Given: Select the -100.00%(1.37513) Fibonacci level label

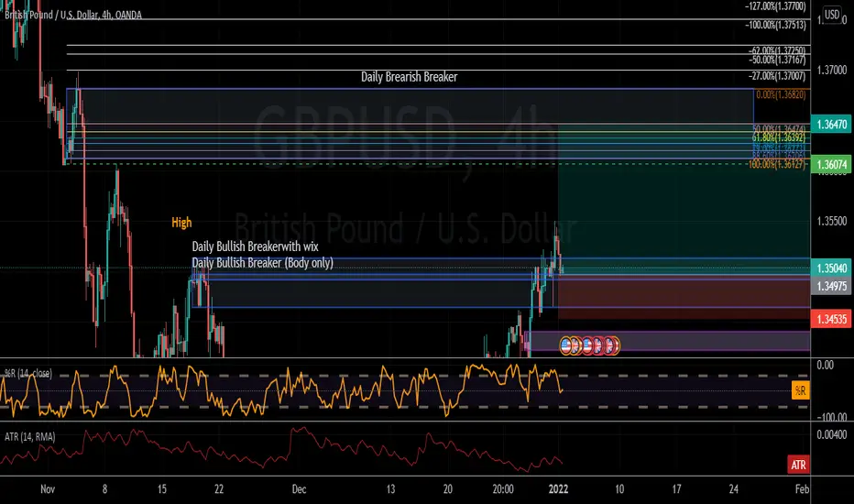Looking at the screenshot, I should click(775, 25).
